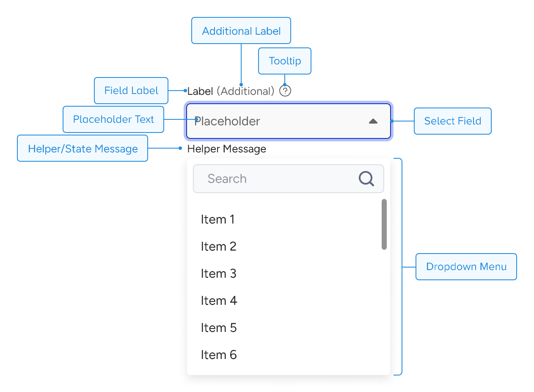Choose Item 3 in dropdown menu
The width and height of the screenshot is (534, 392).
218,273
